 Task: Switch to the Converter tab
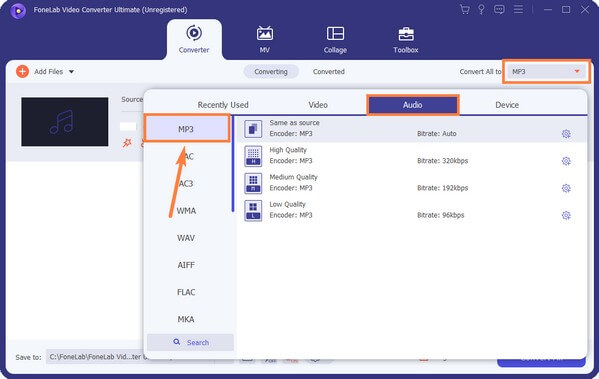(194, 39)
